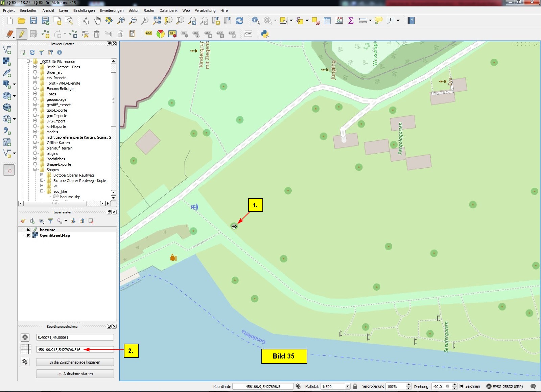Screen dimensions: 541x392
Task: Click the Save Project icon
Action: click(x=33, y=21)
